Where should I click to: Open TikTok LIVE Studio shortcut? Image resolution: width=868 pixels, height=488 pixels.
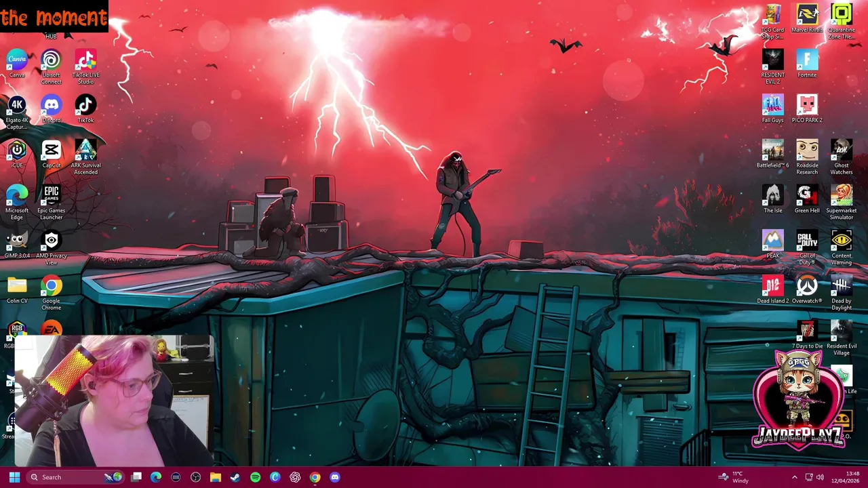coord(85,67)
